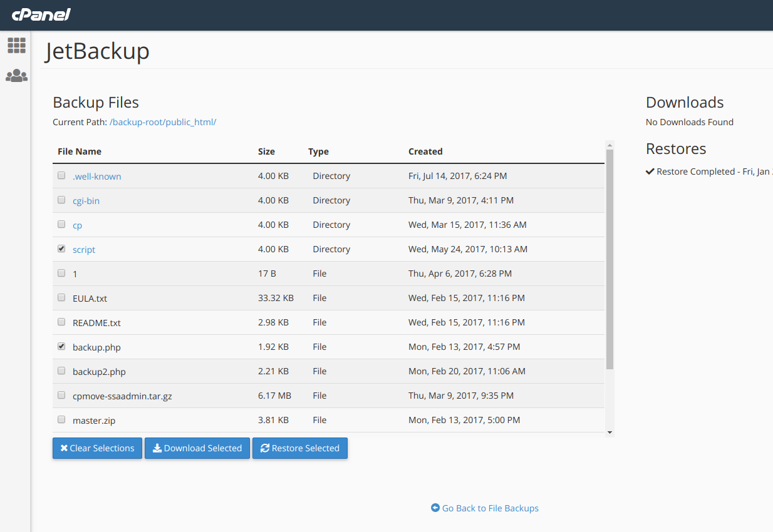Follow the /backup-root/public_html/ path link

[163, 122]
